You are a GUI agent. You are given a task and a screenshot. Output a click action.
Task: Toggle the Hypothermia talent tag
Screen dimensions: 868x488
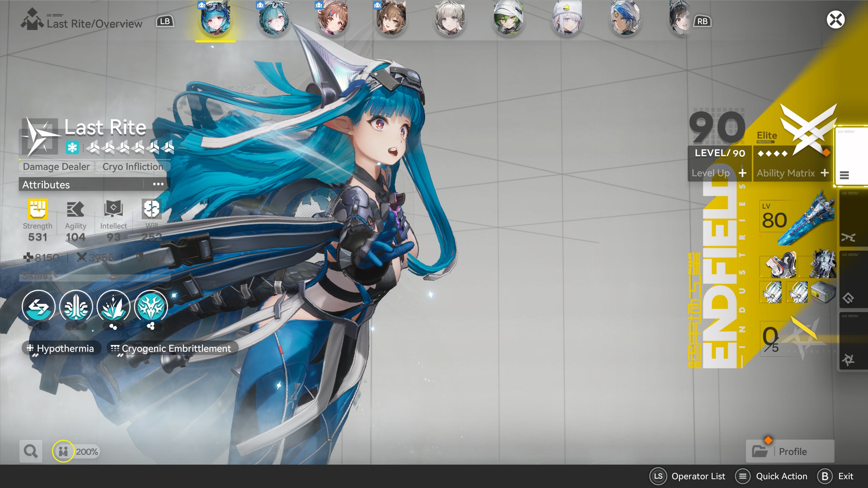pyautogui.click(x=61, y=348)
